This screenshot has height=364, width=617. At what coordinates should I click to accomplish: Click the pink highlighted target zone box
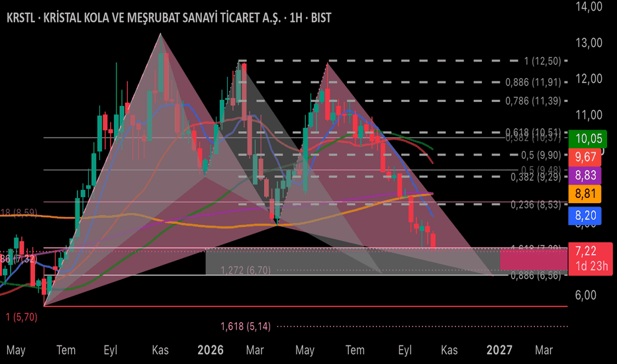click(x=534, y=259)
